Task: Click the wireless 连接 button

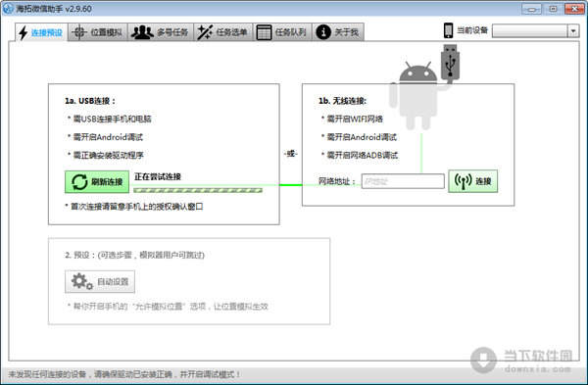Action: (x=473, y=181)
